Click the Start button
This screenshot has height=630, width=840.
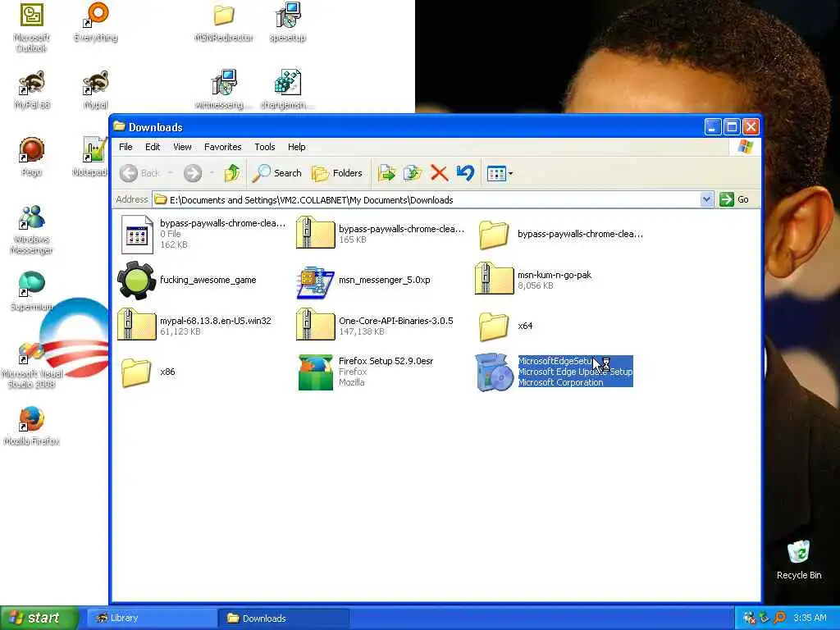point(39,619)
